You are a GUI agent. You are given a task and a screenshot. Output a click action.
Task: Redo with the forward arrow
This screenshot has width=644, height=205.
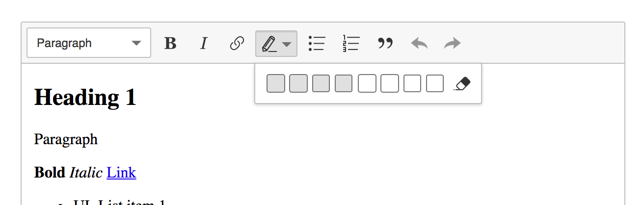point(453,43)
